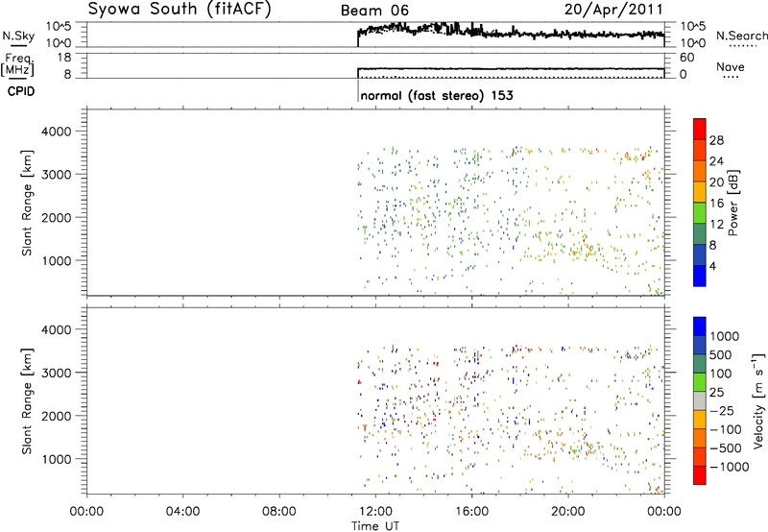Viewport: 768px width, 532px height.
Task: Click the '60' Nave axis value
Action: pyautogui.click(x=687, y=58)
